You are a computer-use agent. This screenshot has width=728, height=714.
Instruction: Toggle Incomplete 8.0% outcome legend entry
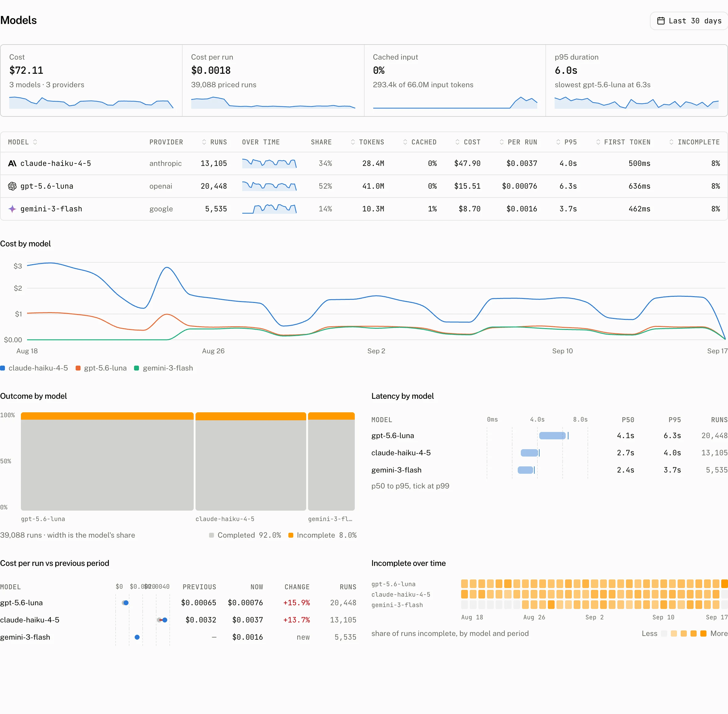(x=323, y=535)
